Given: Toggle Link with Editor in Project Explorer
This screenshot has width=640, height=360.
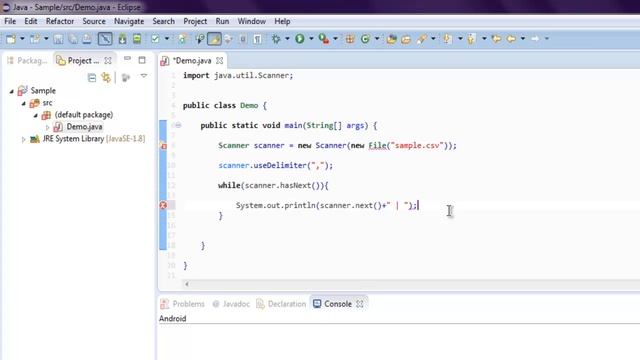Looking at the screenshot, I should 106,77.
